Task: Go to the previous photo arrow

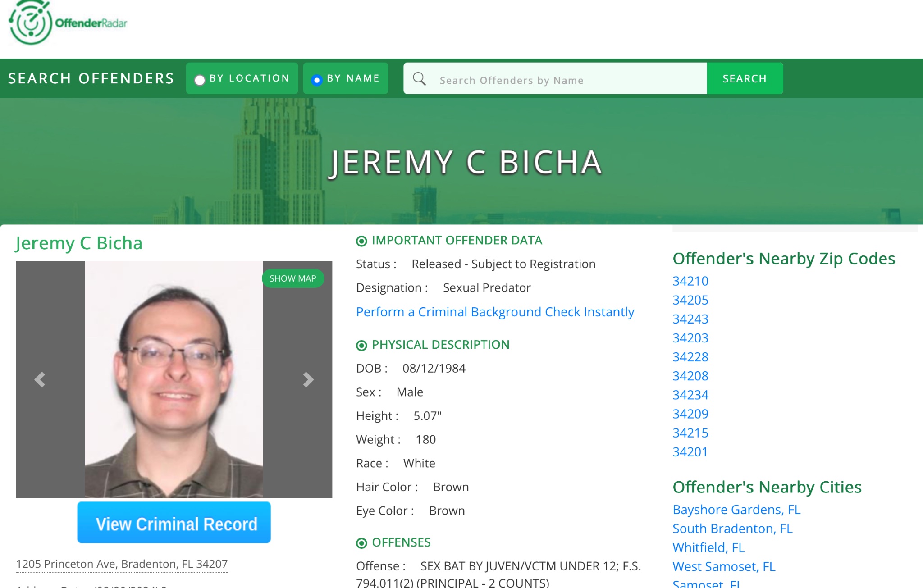Action: (40, 379)
